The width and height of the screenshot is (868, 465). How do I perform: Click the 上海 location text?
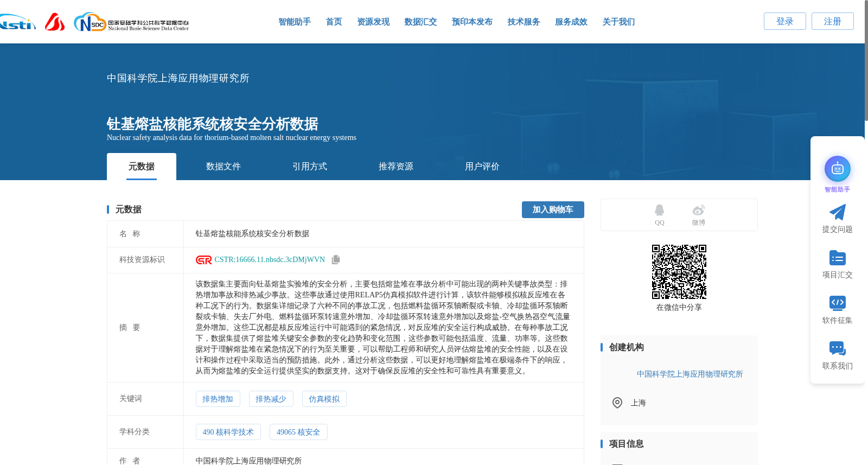[638, 403]
